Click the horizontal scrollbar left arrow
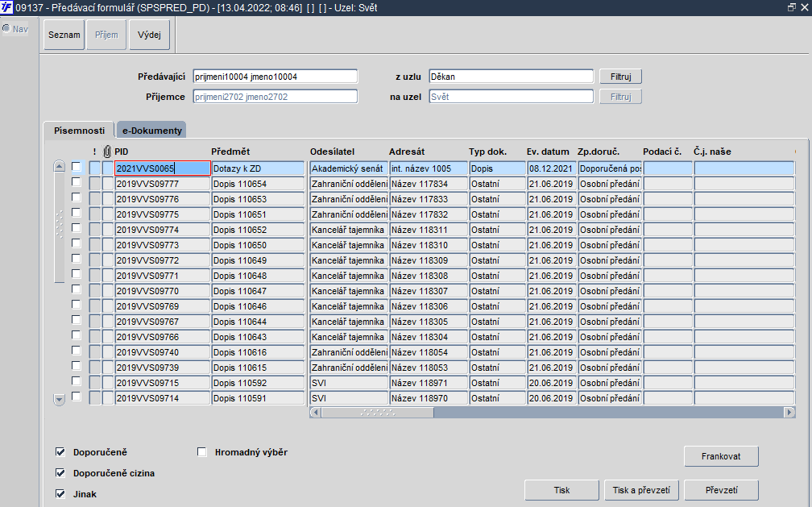This screenshot has width=812, height=507. [316, 413]
